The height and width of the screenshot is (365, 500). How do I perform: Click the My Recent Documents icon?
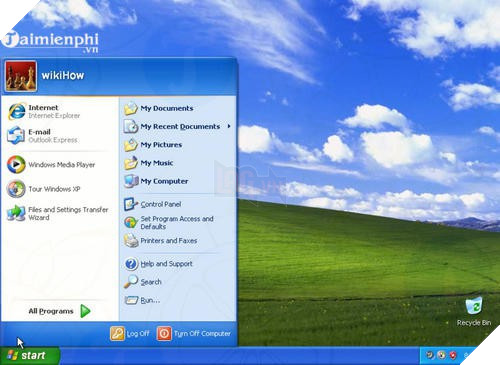[131, 127]
